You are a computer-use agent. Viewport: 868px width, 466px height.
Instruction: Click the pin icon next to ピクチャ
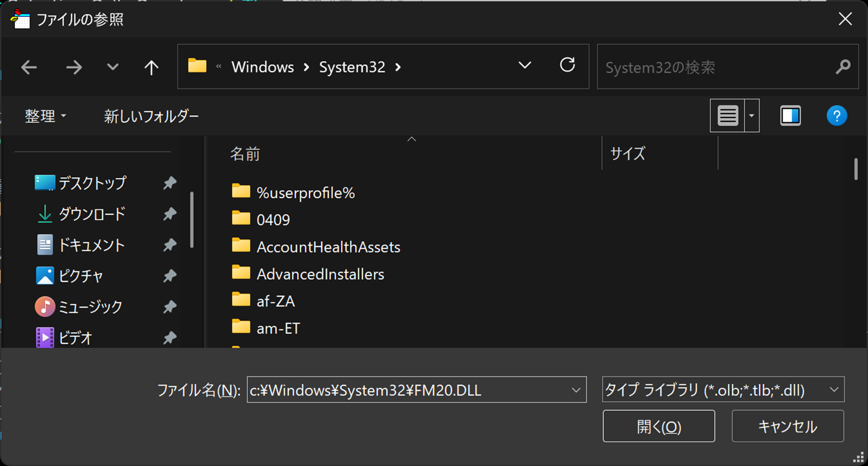pyautogui.click(x=170, y=276)
